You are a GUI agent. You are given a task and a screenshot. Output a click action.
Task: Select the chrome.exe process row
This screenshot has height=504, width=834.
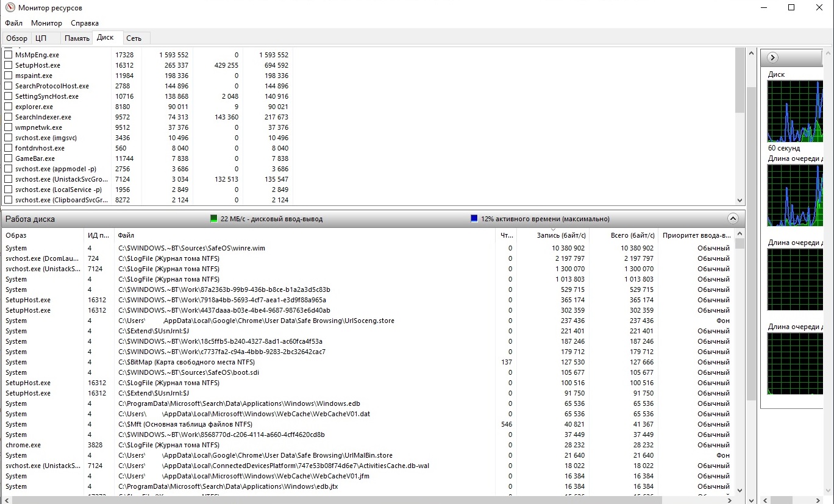coord(368,445)
